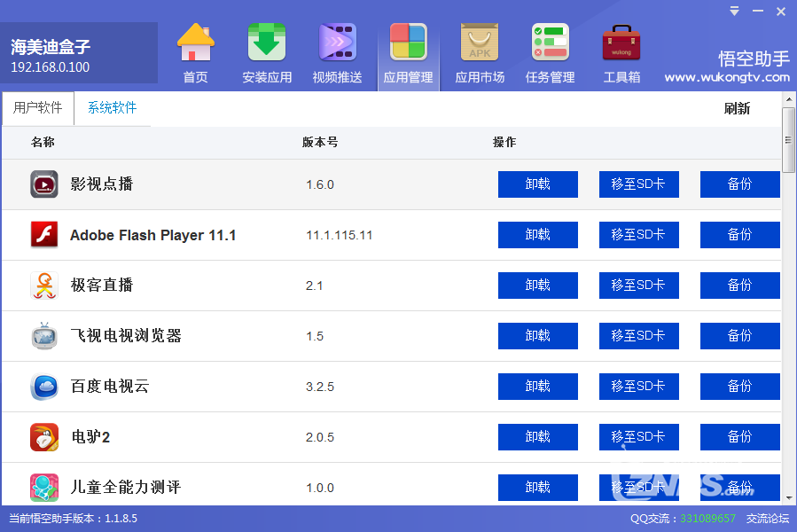Open the title bar dropdown menu arrow
Image resolution: width=797 pixels, height=532 pixels.
pos(734,11)
